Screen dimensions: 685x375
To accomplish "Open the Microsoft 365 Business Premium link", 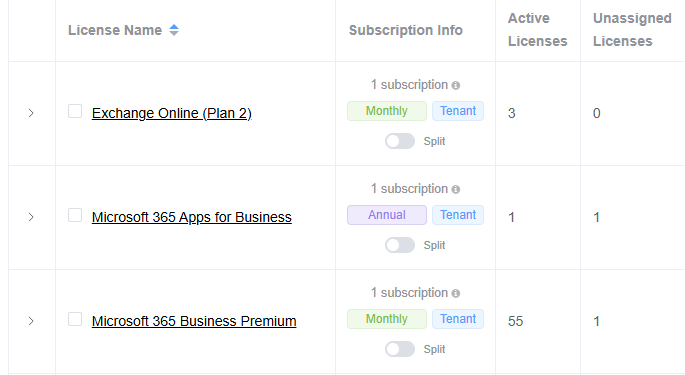I will (x=194, y=321).
